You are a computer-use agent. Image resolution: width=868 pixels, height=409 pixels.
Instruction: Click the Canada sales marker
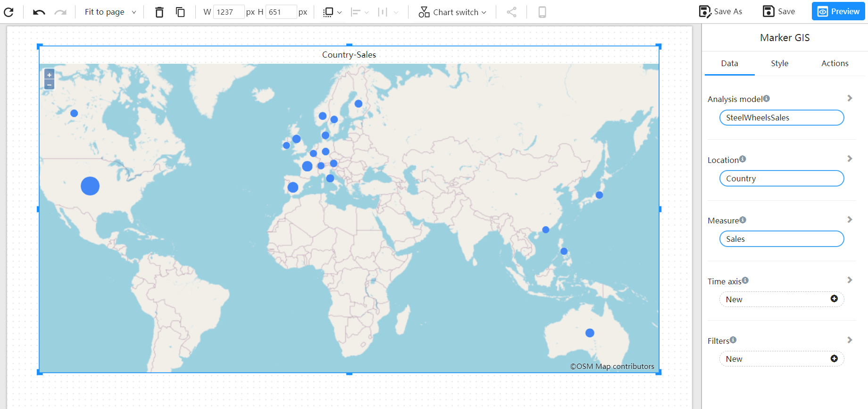[x=74, y=113]
